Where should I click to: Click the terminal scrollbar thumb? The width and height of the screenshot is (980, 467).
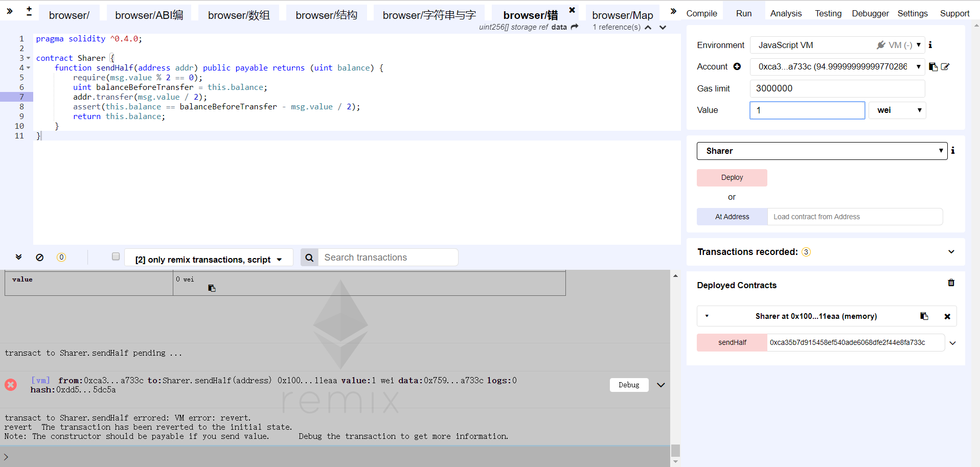(x=675, y=450)
